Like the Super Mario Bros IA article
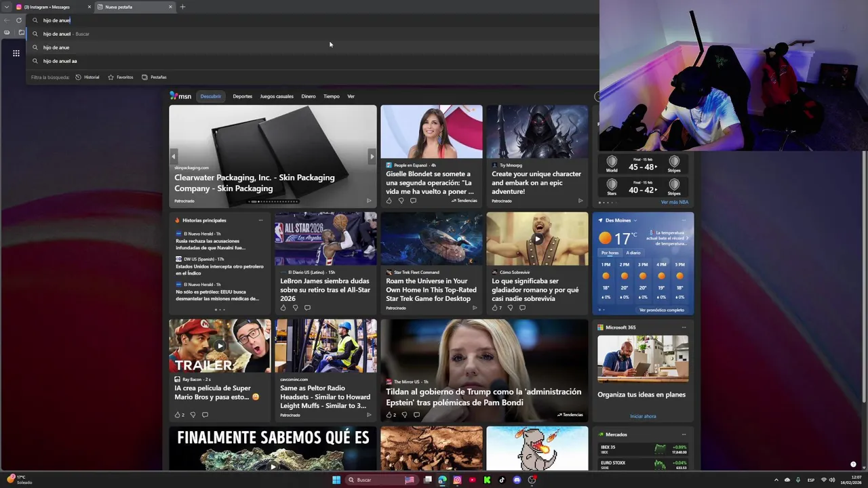This screenshot has width=868, height=488. [179, 415]
